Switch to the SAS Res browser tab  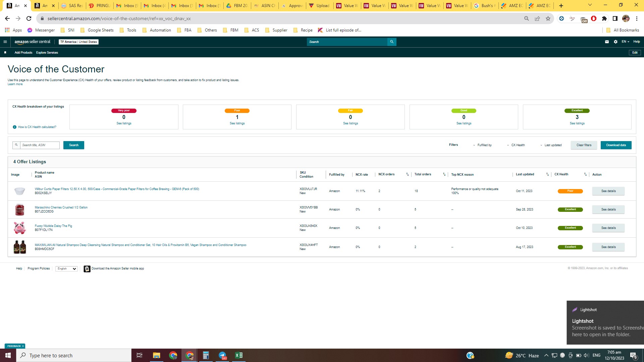pyautogui.click(x=71, y=6)
